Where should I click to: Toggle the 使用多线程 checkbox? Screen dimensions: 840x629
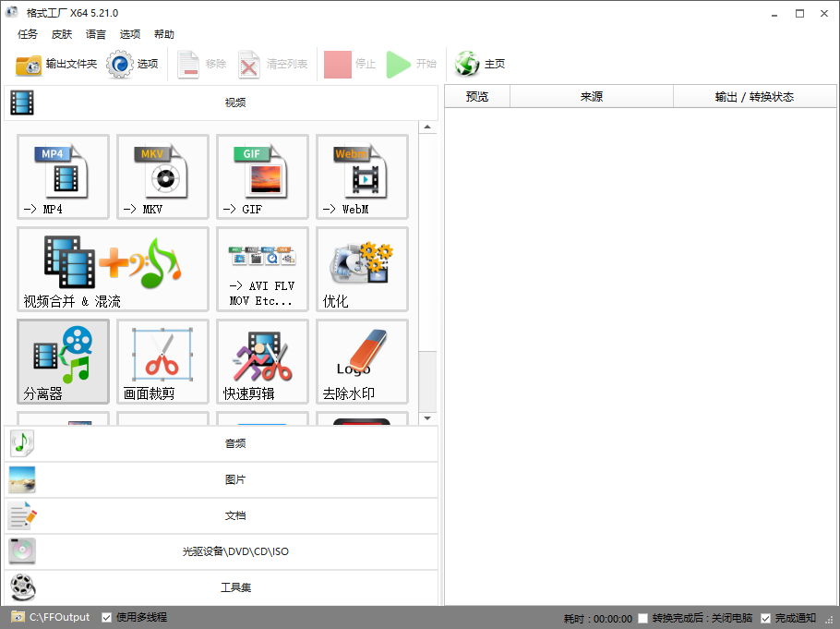(x=107, y=617)
